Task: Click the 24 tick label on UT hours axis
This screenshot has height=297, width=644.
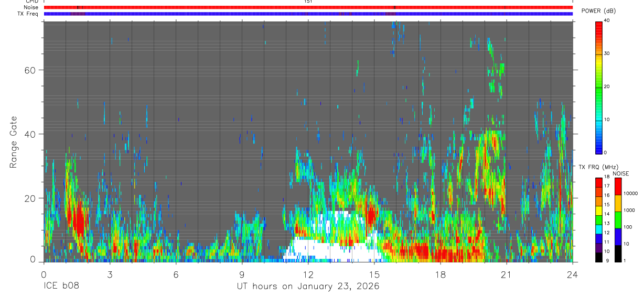Action: pyautogui.click(x=572, y=274)
